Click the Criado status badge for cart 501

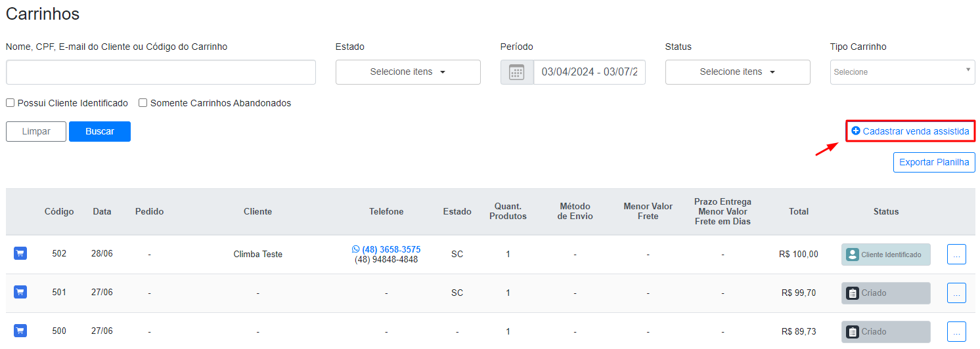click(886, 293)
